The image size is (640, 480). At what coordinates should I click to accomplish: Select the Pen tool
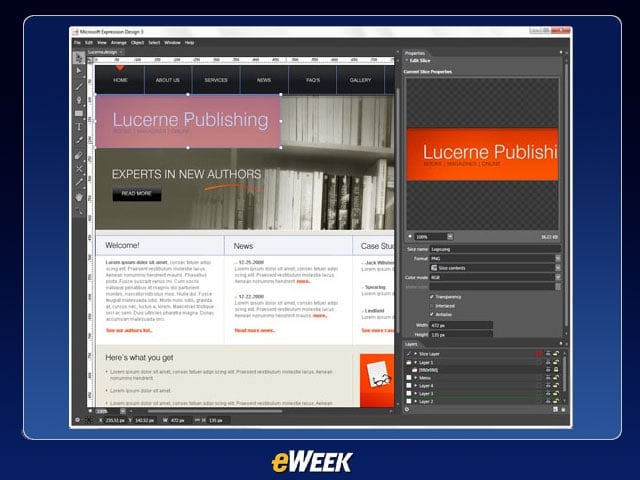click(x=79, y=100)
